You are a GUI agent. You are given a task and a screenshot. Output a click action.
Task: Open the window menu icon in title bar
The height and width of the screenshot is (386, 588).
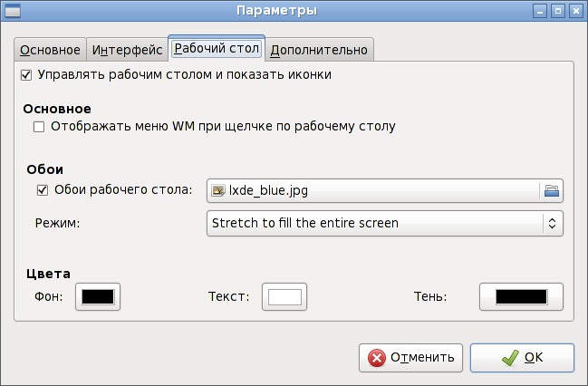(x=13, y=11)
